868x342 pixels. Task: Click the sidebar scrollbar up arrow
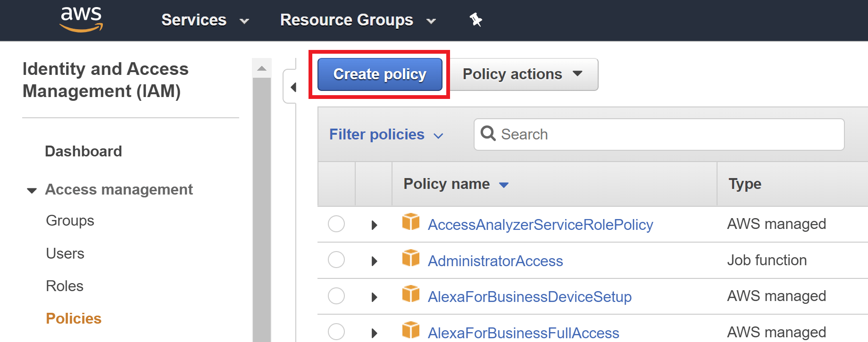[x=262, y=69]
